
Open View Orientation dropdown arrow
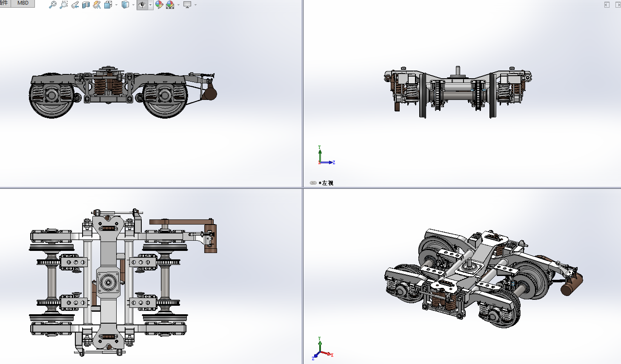pyautogui.click(x=116, y=5)
